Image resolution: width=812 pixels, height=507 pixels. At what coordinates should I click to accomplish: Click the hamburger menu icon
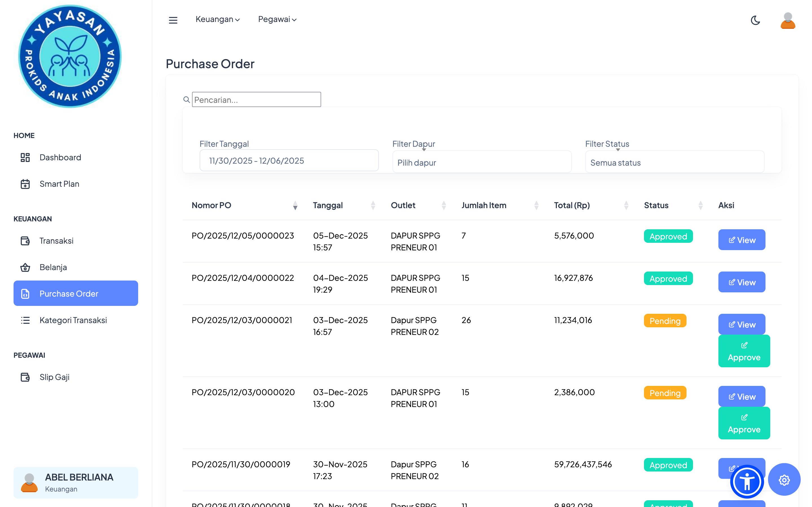[x=173, y=20]
